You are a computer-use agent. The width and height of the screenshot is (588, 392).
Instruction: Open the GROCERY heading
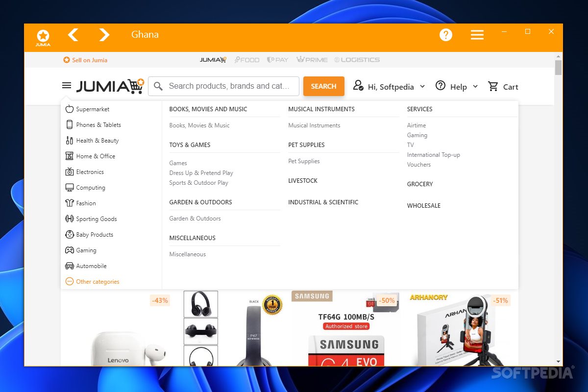420,184
